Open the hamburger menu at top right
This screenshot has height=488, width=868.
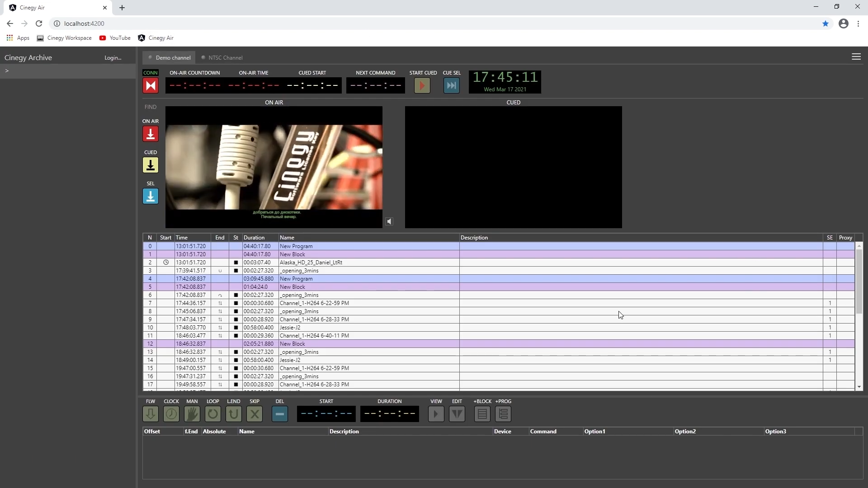[856, 57]
